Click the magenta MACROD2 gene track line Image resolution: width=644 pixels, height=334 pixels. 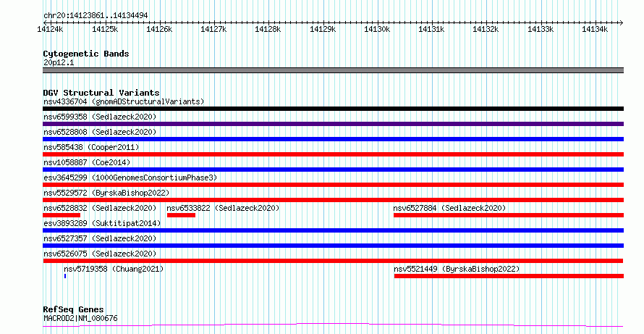[333, 325]
